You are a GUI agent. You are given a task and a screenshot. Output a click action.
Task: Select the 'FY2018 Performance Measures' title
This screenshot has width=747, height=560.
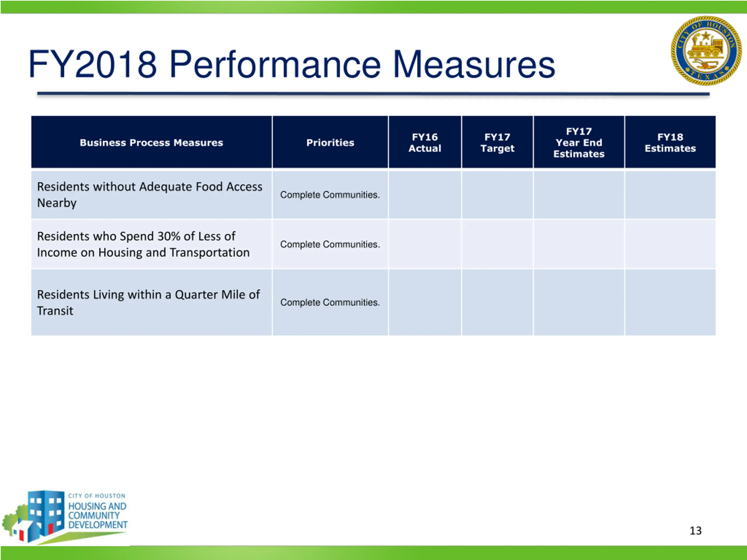pos(292,64)
